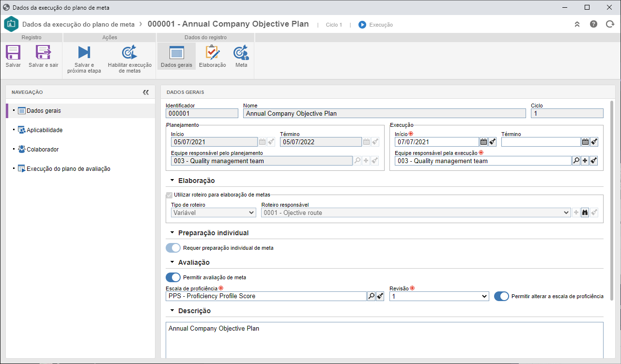This screenshot has width=621, height=364.
Task: Toggle Requer preparação individual de meta
Action: (x=173, y=248)
